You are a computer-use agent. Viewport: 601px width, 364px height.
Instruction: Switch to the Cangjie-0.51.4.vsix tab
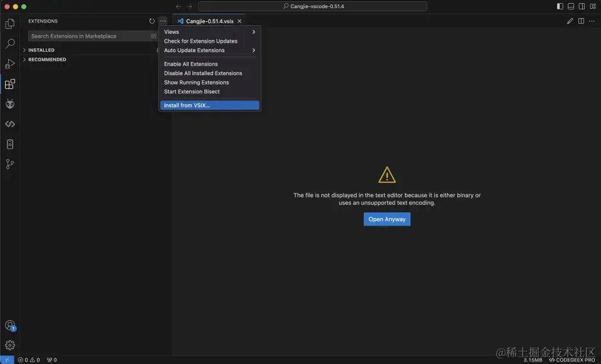tap(209, 21)
